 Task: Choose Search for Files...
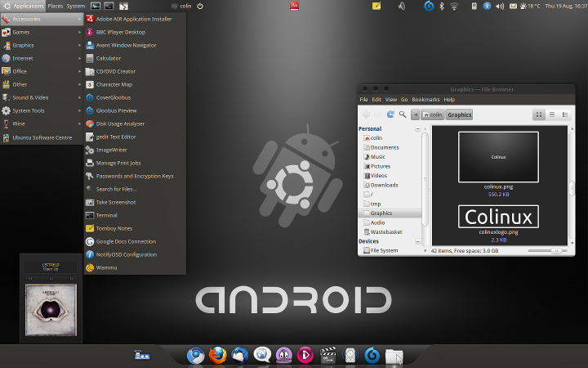135,189
